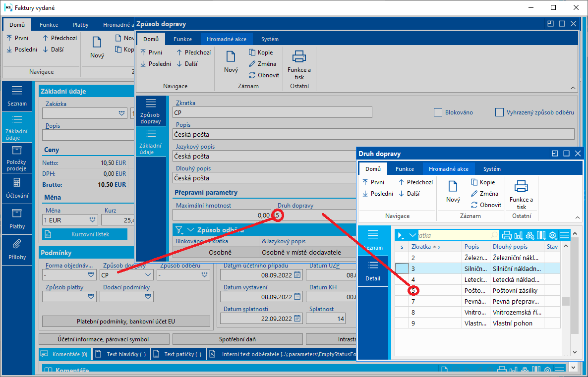Click Kopie in Druh dopravy window ribbon
This screenshot has width=588, height=377.
click(483, 182)
